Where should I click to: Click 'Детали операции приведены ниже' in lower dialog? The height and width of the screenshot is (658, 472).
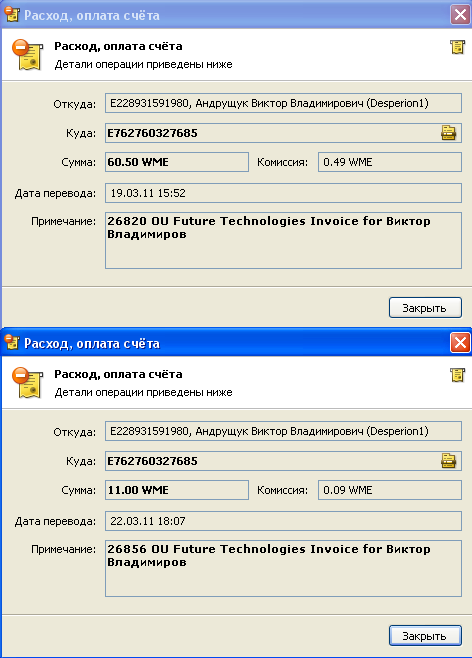[143, 392]
